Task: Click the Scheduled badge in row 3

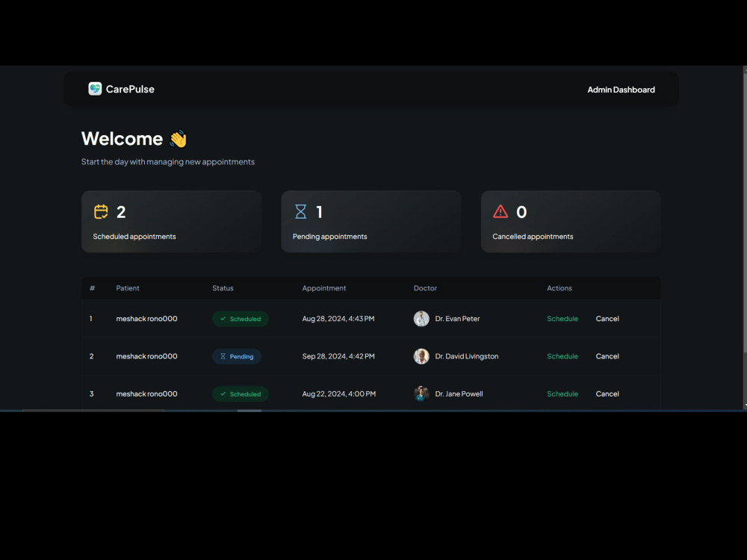Action: pos(241,393)
